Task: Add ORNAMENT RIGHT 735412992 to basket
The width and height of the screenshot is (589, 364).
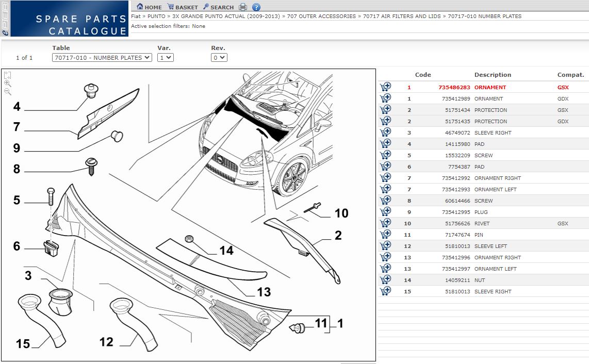Action: [385, 177]
